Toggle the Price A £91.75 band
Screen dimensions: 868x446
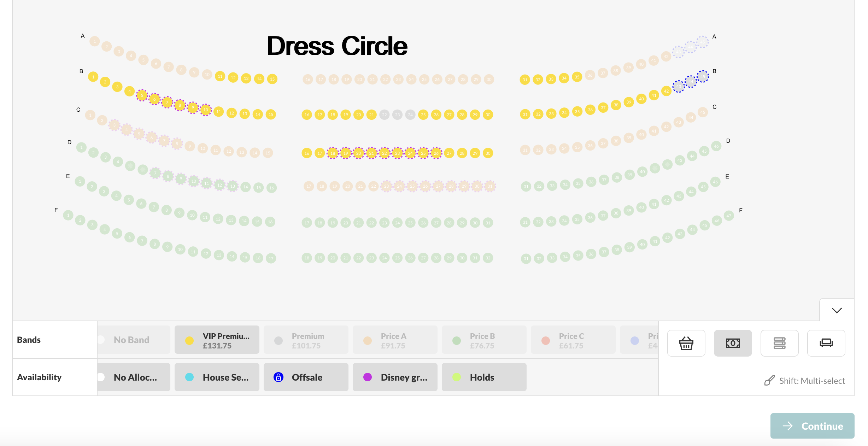tap(395, 340)
